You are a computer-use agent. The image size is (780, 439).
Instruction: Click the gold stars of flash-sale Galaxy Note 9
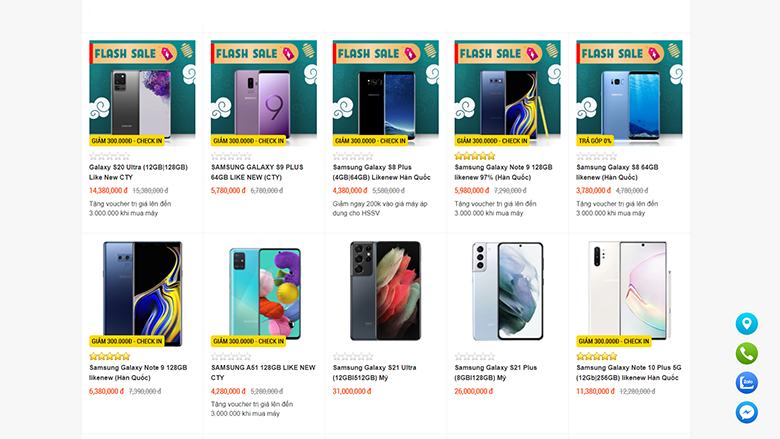(475, 156)
